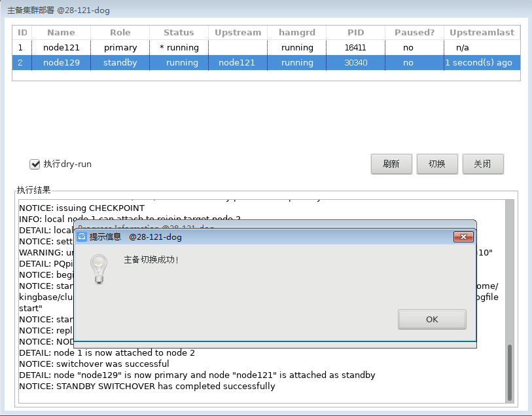532x416 pixels.
Task: Close the 提示信息 dialog with X
Action: click(x=463, y=236)
